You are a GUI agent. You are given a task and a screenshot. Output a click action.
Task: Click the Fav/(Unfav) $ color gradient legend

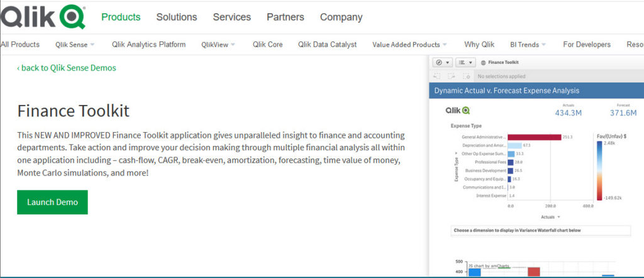(x=599, y=170)
